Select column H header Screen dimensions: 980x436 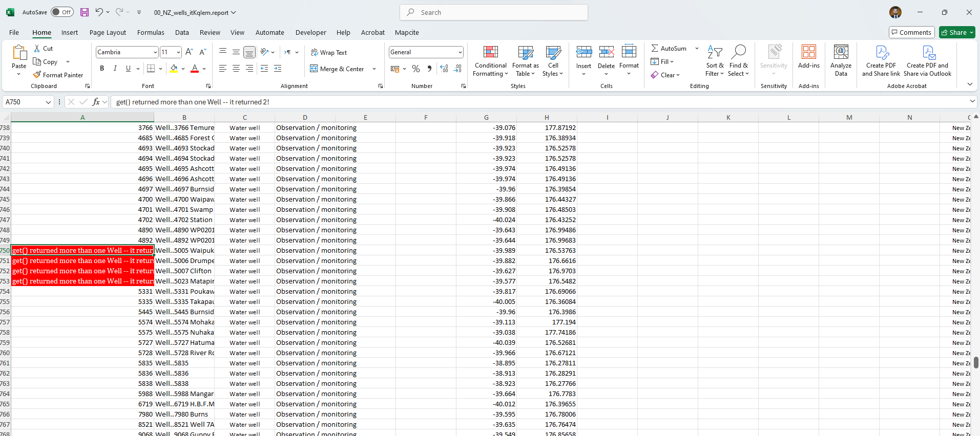(x=547, y=117)
